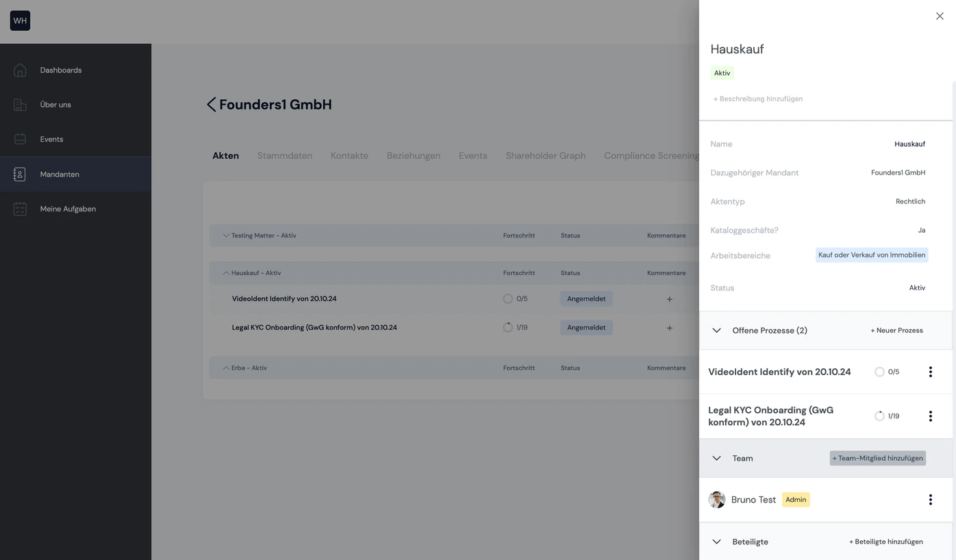Screen dimensions: 956x560
Task: Click the Admin badge next to Bruno Test
Action: coord(796,500)
